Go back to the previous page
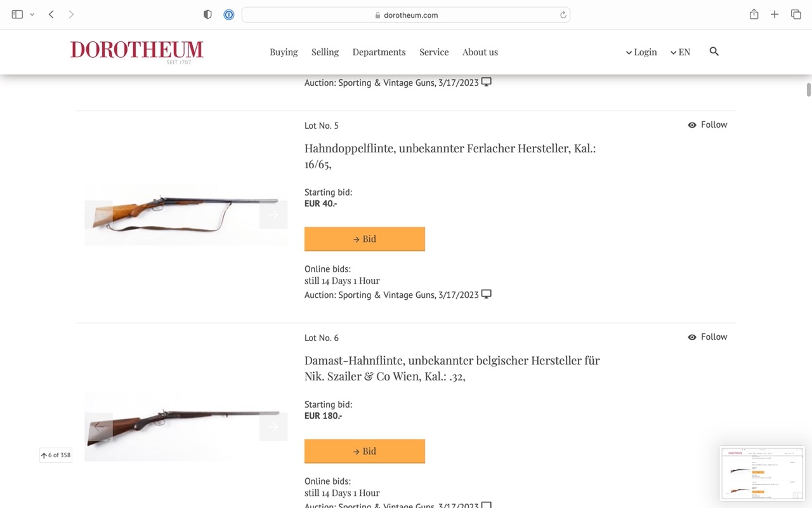Screen dimensions: 812x508 51,15
